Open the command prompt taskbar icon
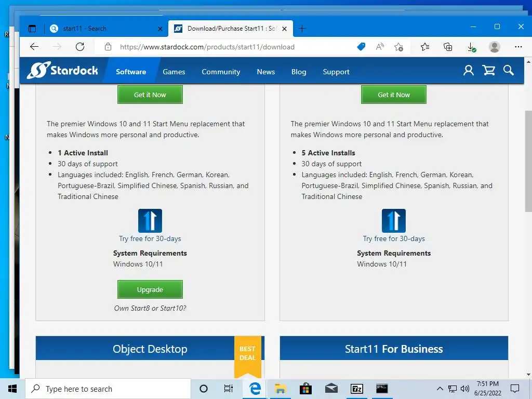 (382, 389)
